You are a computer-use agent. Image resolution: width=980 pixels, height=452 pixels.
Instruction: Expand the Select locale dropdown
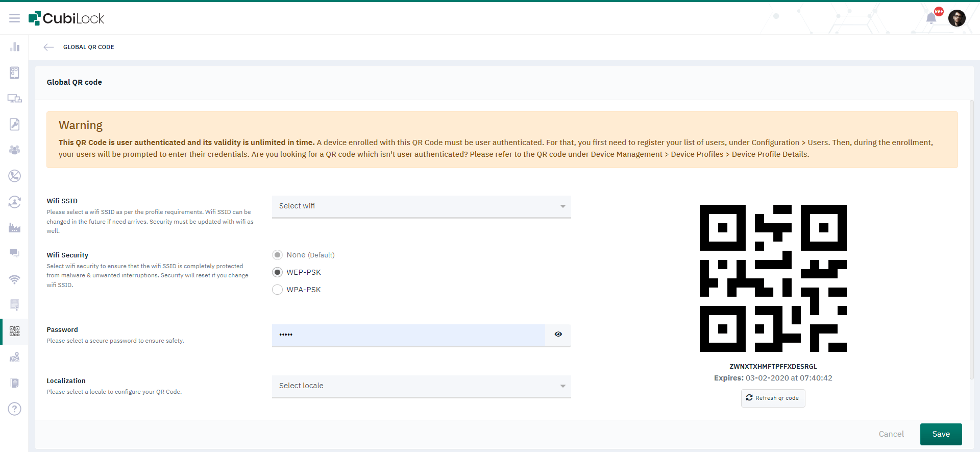click(x=421, y=386)
